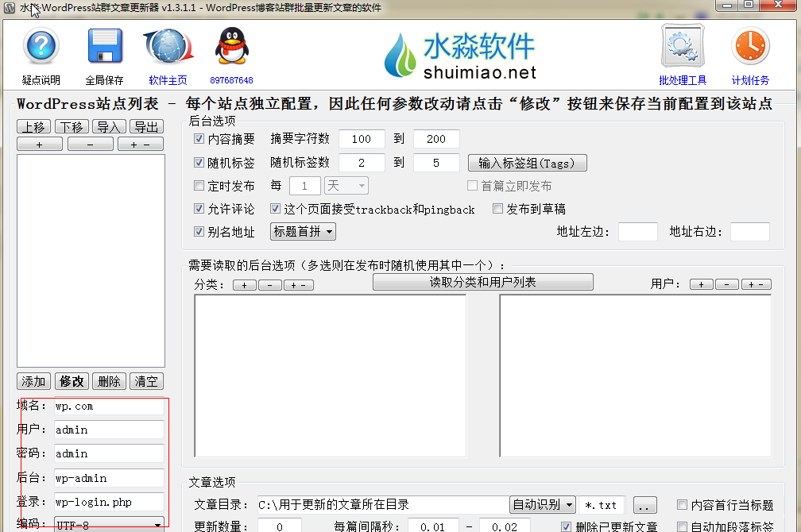This screenshot has height=532, width=801.
Task: Click the 用户 '-' button
Action: tap(727, 284)
